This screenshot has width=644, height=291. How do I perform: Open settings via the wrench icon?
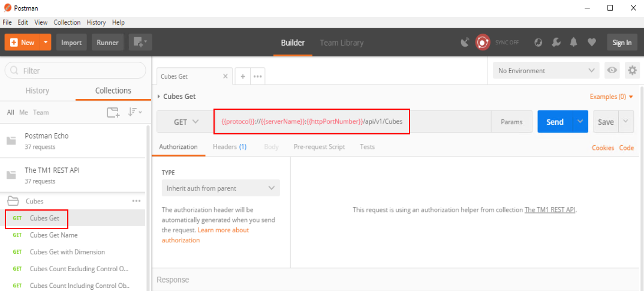point(556,43)
